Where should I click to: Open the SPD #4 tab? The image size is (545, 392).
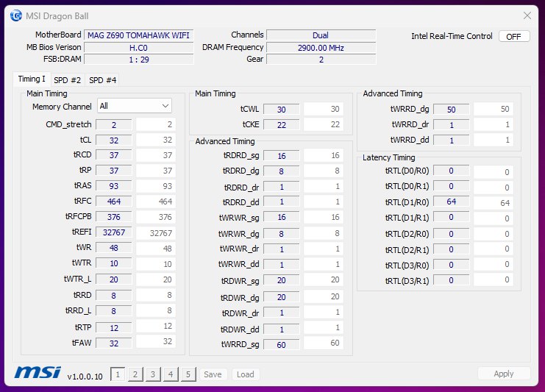(102, 80)
